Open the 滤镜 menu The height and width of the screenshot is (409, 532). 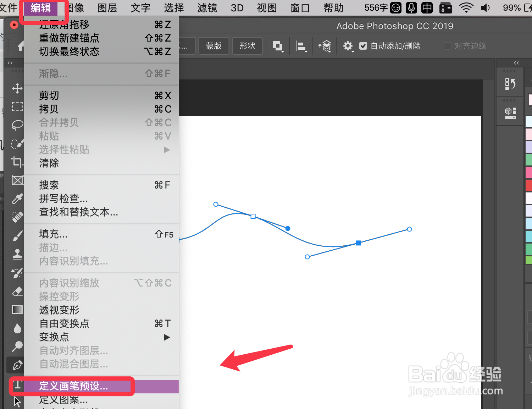tap(207, 8)
